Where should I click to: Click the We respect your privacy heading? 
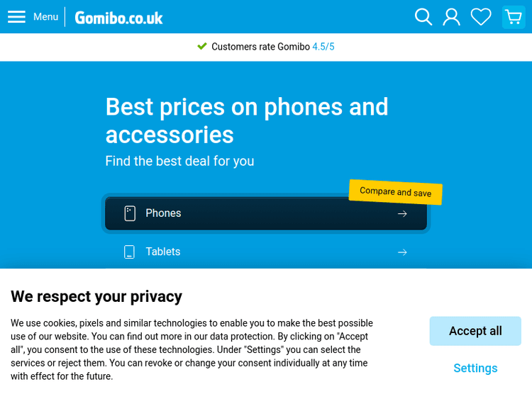coord(96,296)
